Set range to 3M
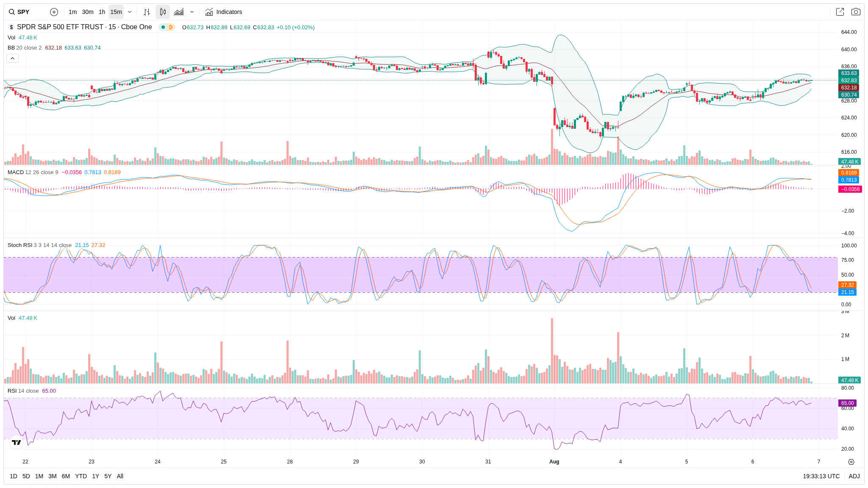This screenshot has width=868, height=488. 53,476
